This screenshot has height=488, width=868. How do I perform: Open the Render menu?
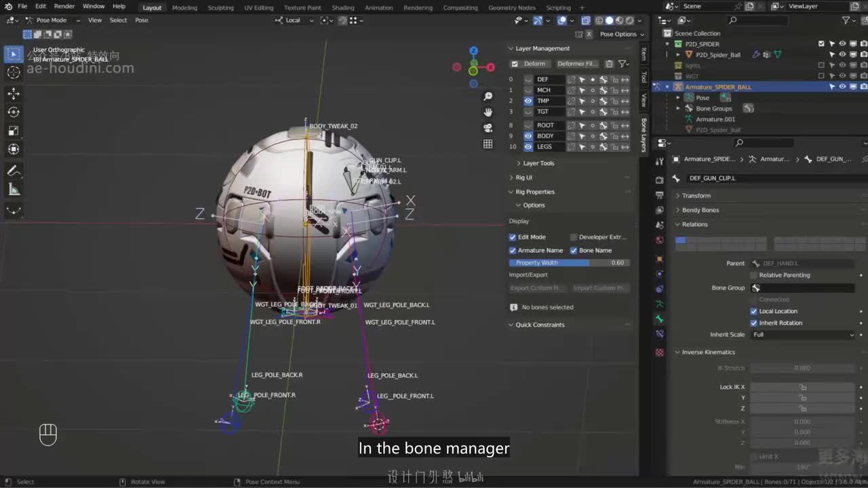pyautogui.click(x=64, y=7)
